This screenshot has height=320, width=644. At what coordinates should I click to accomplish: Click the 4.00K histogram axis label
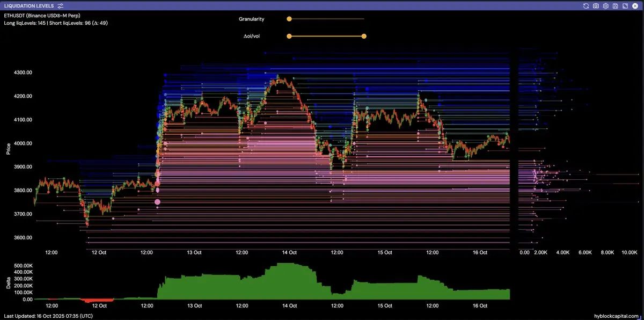(562, 252)
